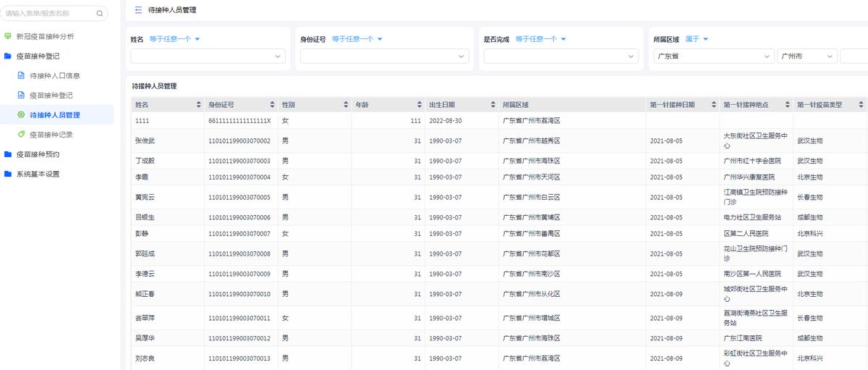Open 是否完成 filter condition dropdown
This screenshot has height=370, width=868.
541,39
